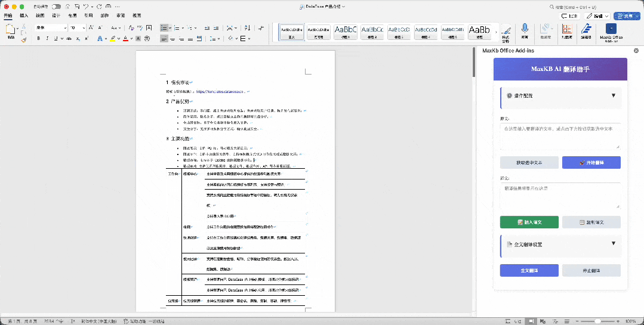Click the translation result text box

click(560, 196)
